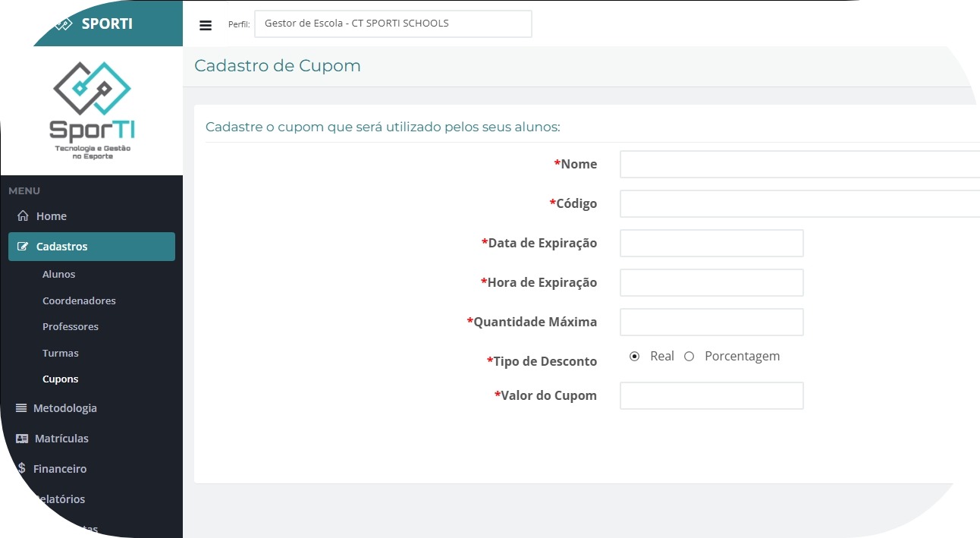
Task: Click the SporTI logo image
Action: pyautogui.click(x=92, y=110)
